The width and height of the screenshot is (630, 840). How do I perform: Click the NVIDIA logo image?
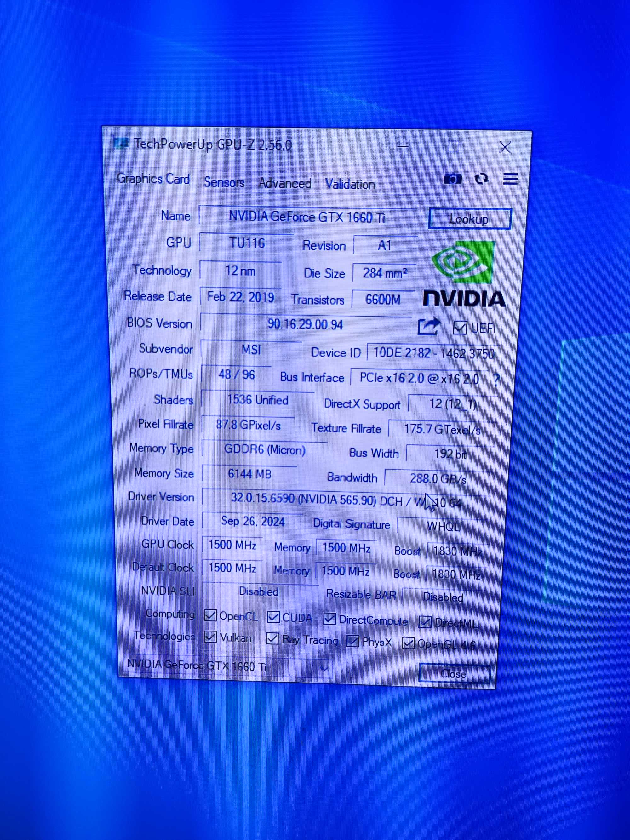click(x=464, y=273)
